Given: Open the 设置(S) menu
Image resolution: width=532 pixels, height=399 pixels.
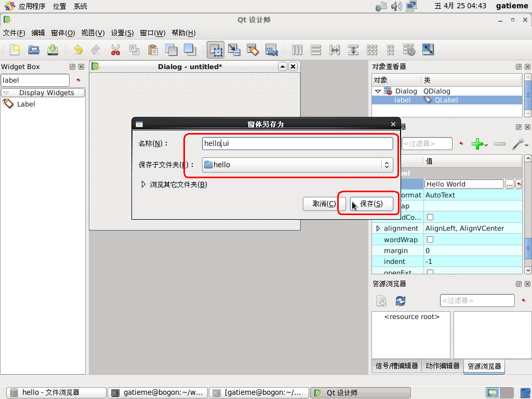Looking at the screenshot, I should [x=123, y=33].
